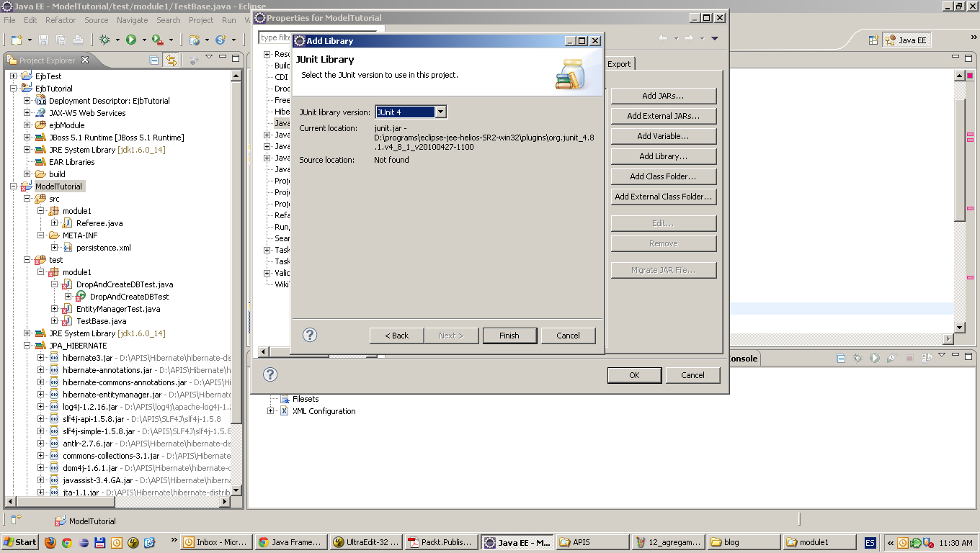The image size is (980, 553).
Task: Click the Add External JARs button
Action: point(662,115)
